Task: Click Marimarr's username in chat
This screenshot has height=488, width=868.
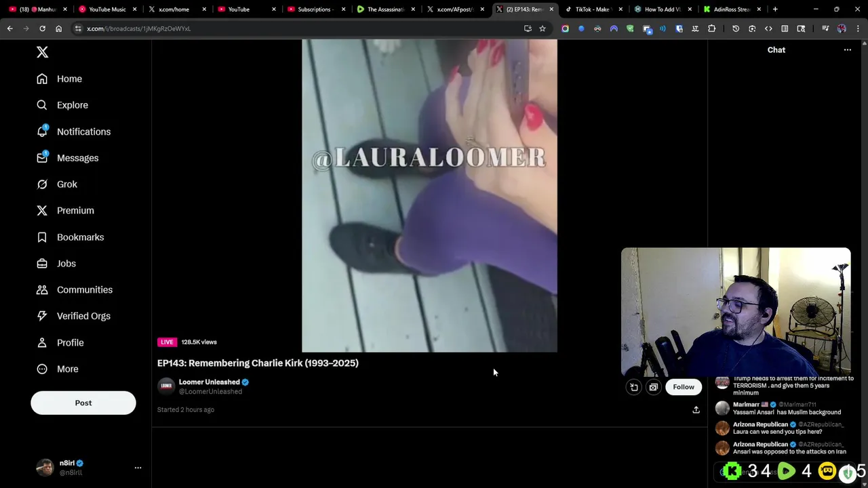Action: pos(746,405)
